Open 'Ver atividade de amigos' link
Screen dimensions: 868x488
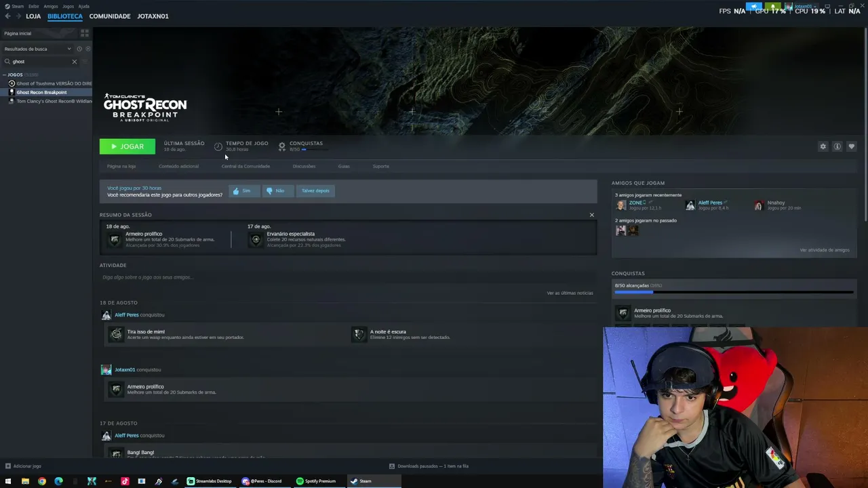(x=825, y=250)
